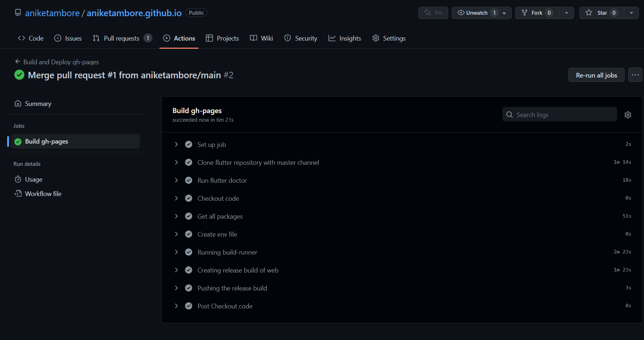The image size is (644, 340).
Task: Expand the Creating release build of web step
Action: [x=176, y=270]
